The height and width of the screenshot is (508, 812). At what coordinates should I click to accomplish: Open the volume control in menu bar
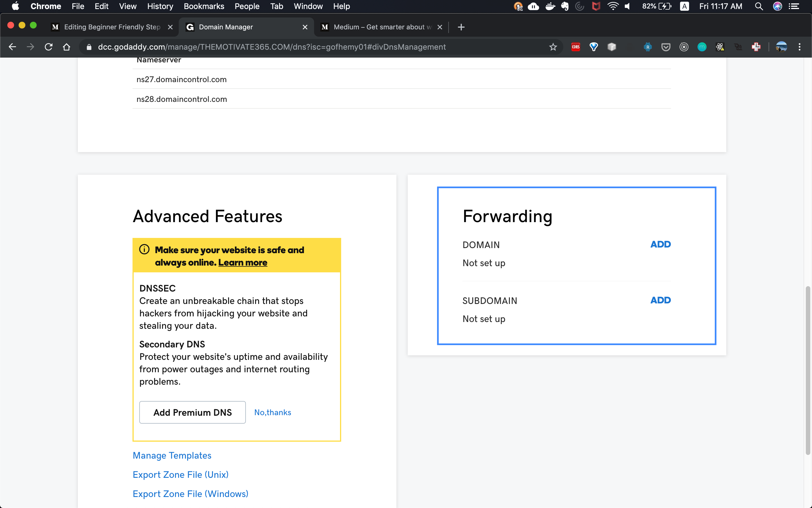[x=627, y=6]
